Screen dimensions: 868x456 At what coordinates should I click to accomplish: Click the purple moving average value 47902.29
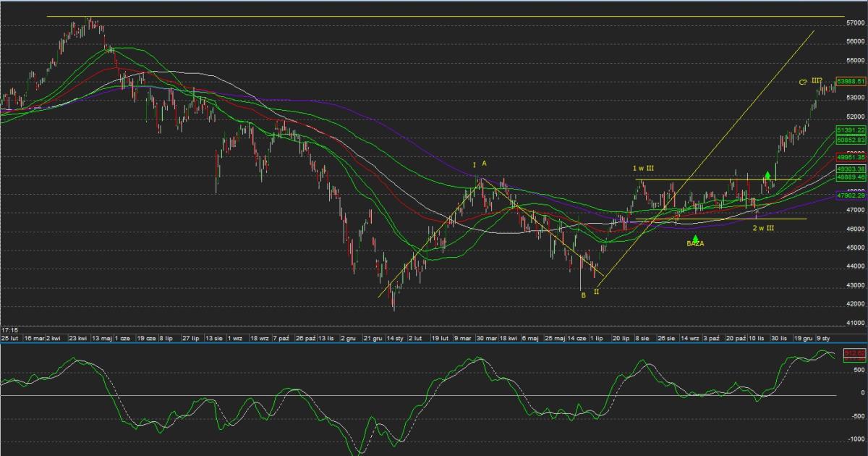click(x=851, y=195)
